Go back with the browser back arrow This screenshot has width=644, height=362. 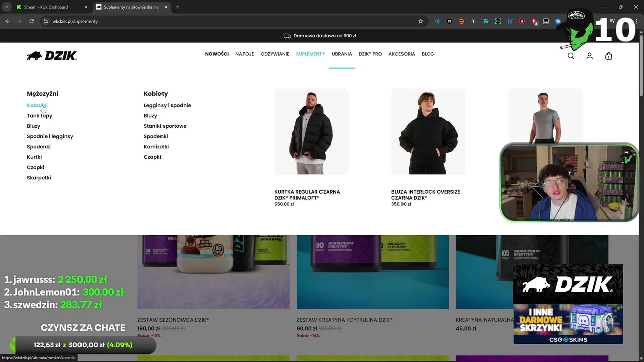click(x=7, y=21)
